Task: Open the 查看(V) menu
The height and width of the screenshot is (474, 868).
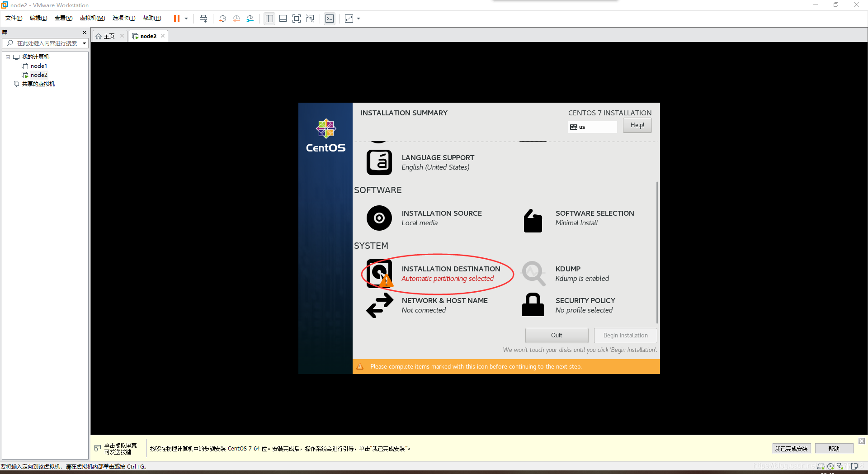Action: click(x=63, y=18)
